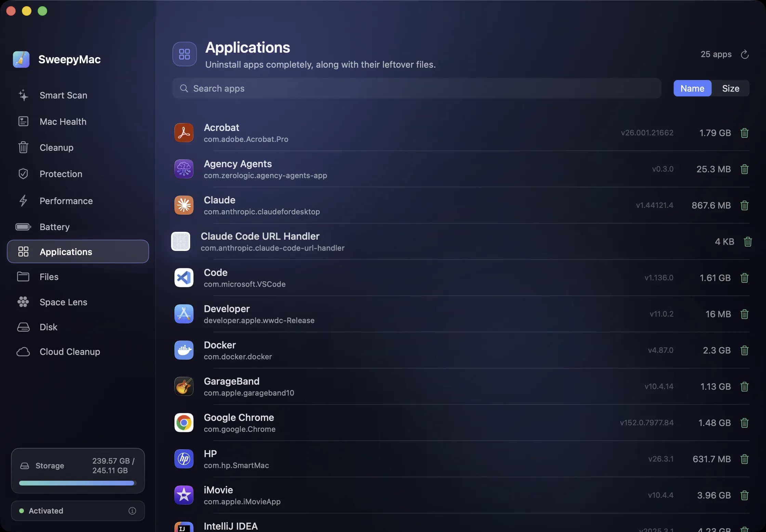Open the Performance section
Image resolution: width=766 pixels, height=532 pixels.
point(78,201)
